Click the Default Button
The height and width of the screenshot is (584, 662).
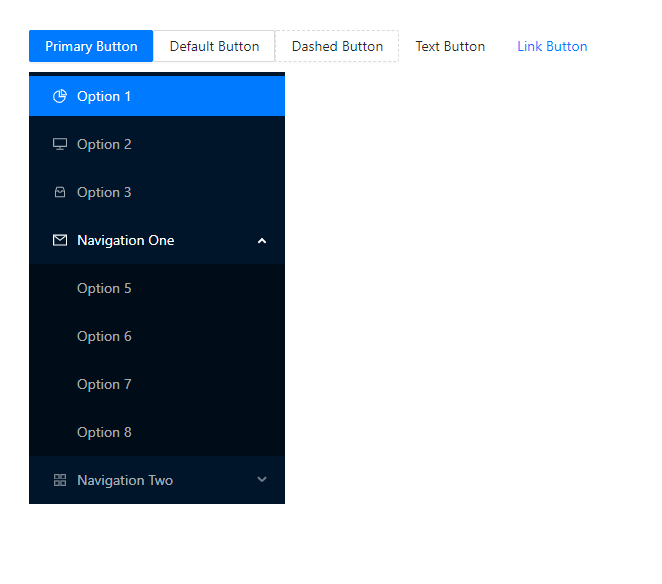[214, 46]
